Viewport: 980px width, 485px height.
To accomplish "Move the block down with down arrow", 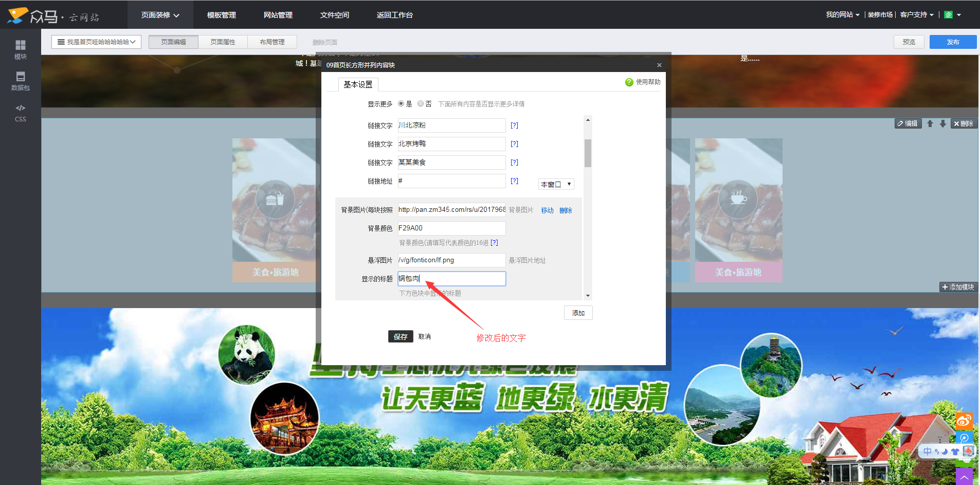I will [943, 123].
